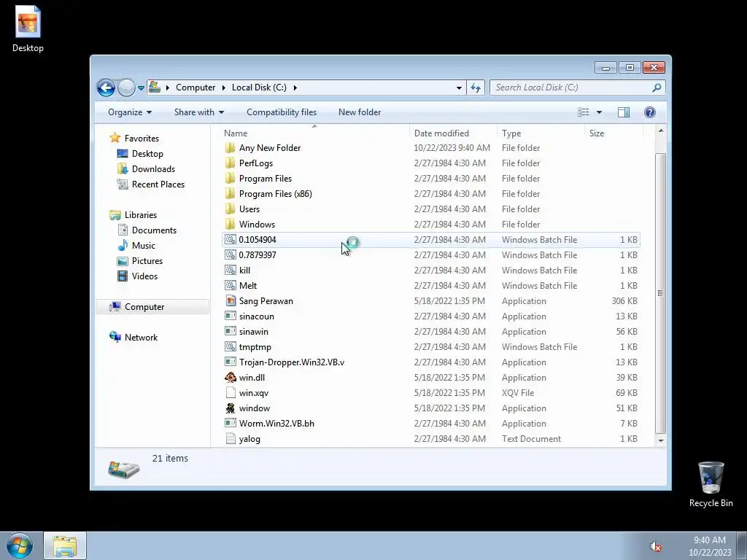Select Libraries in the navigation pane
Image resolution: width=747 pixels, height=560 pixels.
pyautogui.click(x=141, y=215)
